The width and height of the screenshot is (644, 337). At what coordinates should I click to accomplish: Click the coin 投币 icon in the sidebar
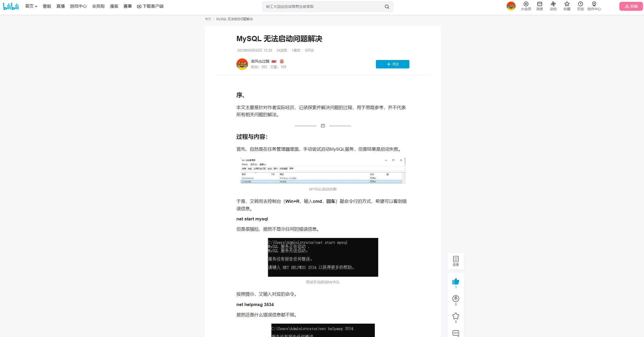[456, 299]
